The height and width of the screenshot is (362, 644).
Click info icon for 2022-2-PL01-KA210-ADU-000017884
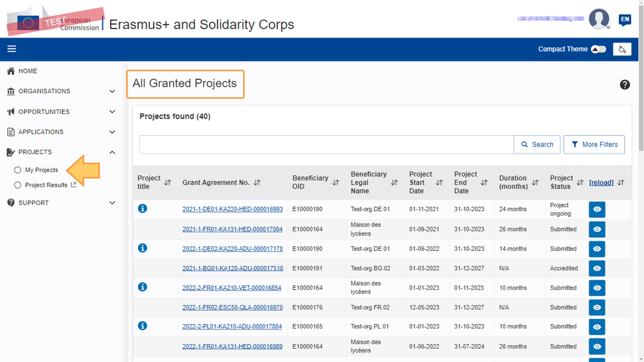tap(142, 326)
